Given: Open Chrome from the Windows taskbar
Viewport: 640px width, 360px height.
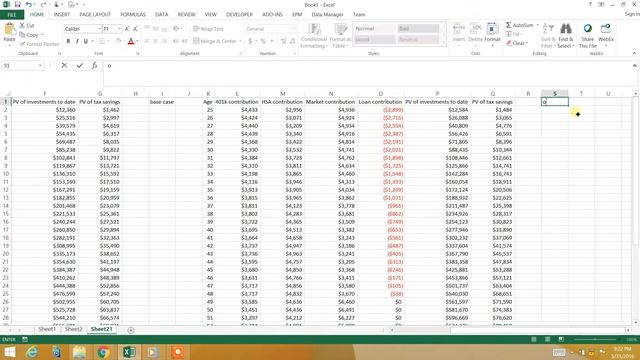Looking at the screenshot, I should 103,352.
